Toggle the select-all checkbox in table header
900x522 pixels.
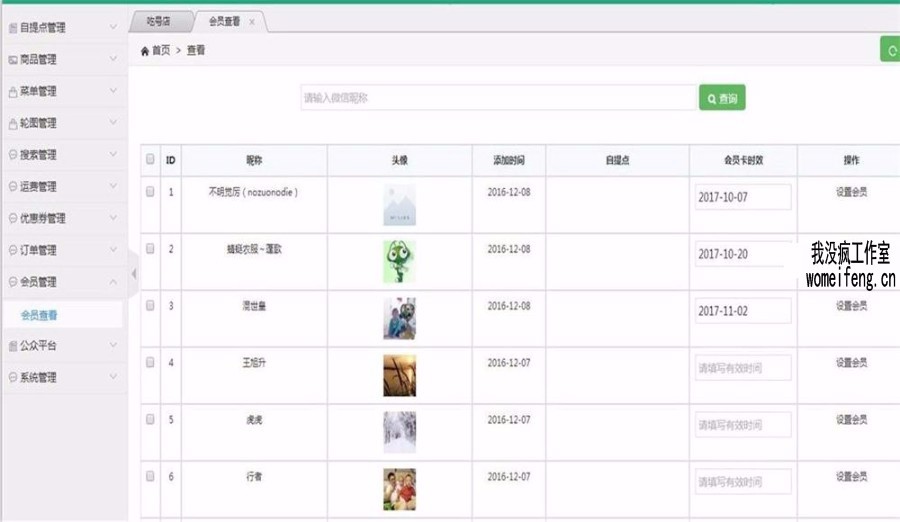(150, 159)
